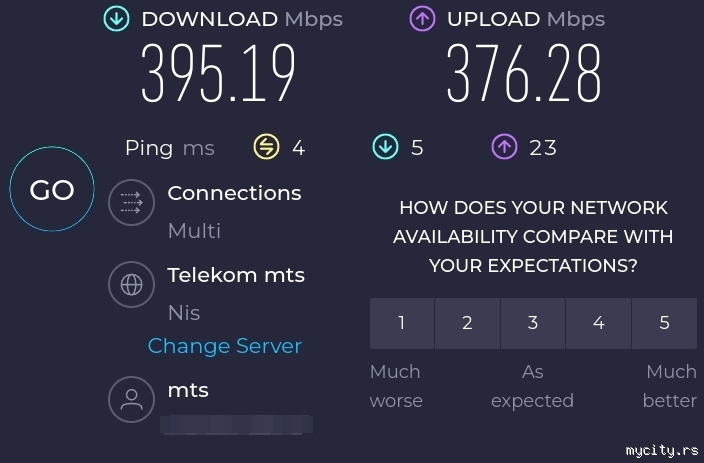Viewport: 704px width, 463px height.
Task: Click the 395.19 download speed result
Action: (219, 75)
